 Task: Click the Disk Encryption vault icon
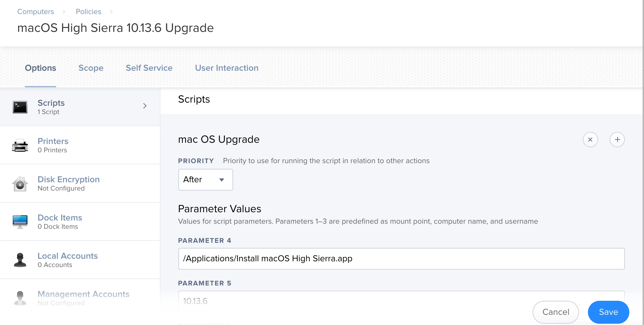coord(20,184)
